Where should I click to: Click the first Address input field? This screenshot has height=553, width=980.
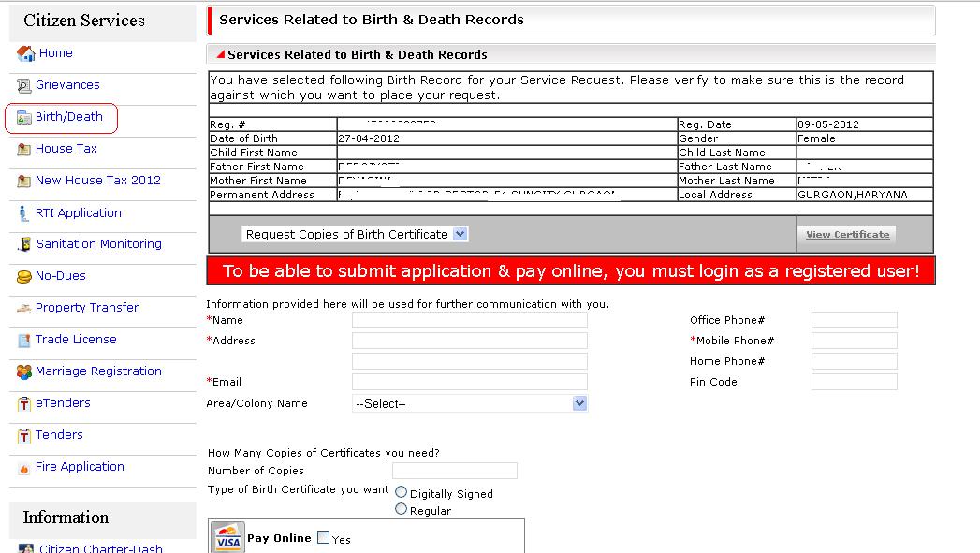469,342
